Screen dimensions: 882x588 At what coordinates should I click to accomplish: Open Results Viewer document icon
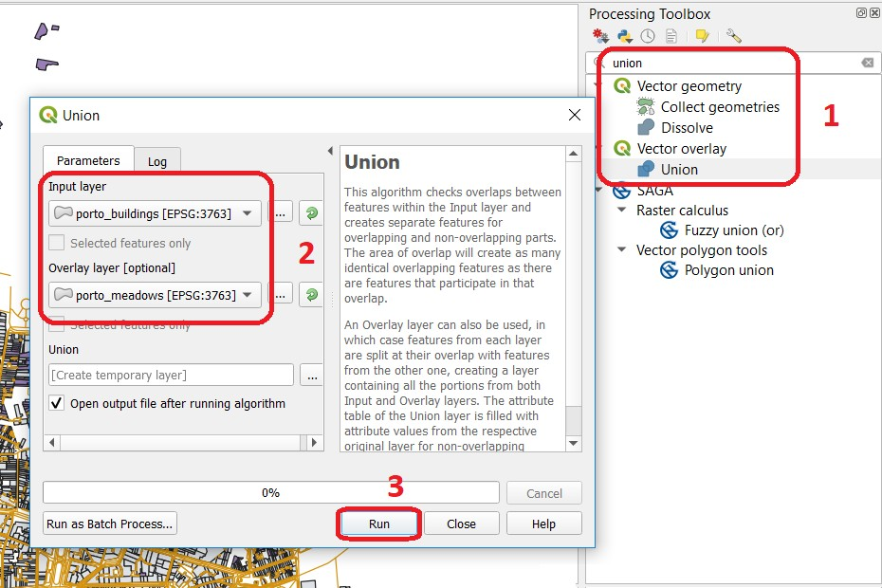[x=671, y=37]
